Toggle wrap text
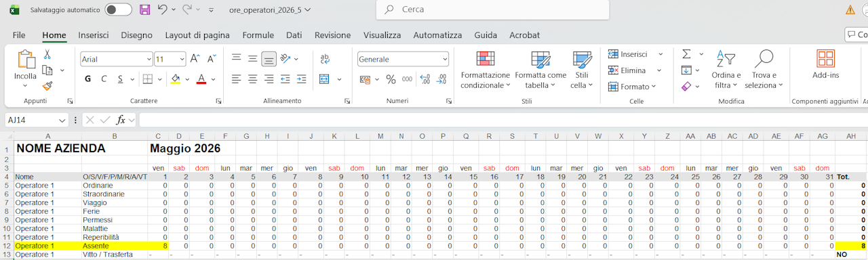This screenshot has height=260, width=868. 325,59
